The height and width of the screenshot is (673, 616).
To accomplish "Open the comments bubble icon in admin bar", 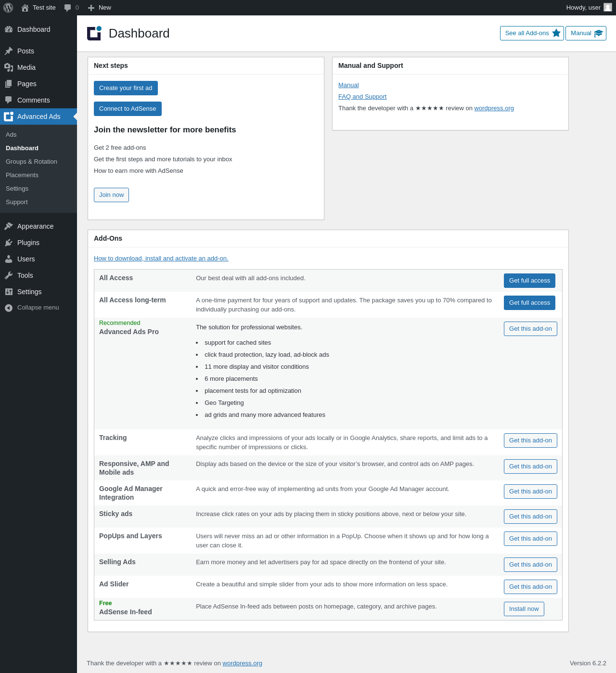I will point(67,8).
